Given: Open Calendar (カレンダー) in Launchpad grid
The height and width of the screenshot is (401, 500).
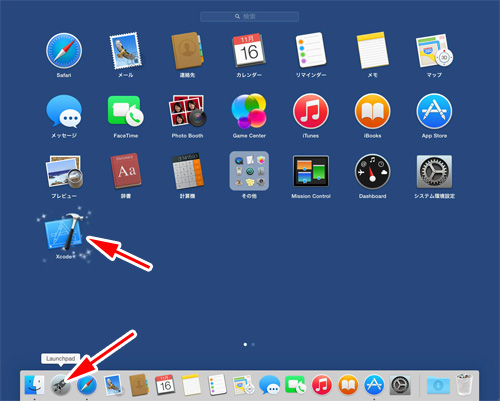Looking at the screenshot, I should (x=249, y=51).
